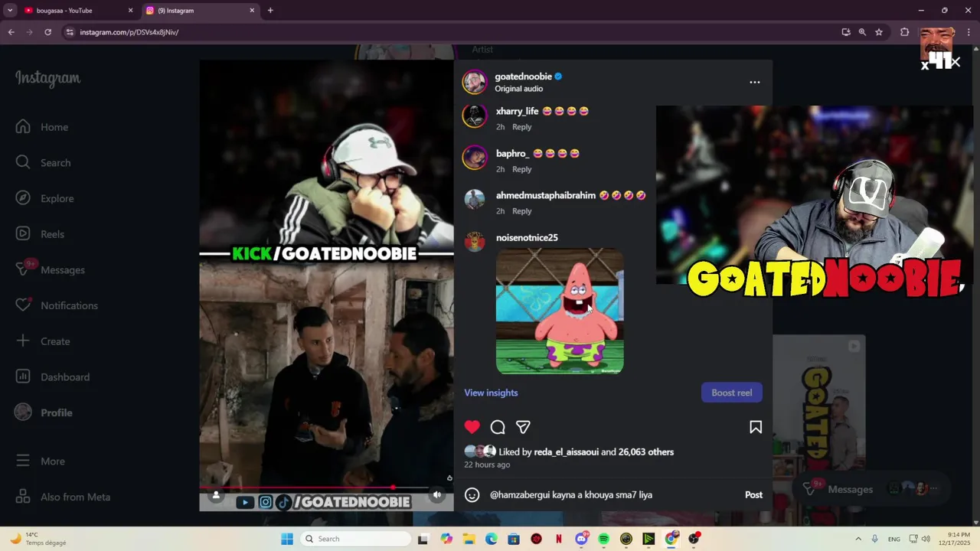Screen dimensions: 980x551
Task: Click the tagged people icon on reel
Action: pyautogui.click(x=216, y=495)
